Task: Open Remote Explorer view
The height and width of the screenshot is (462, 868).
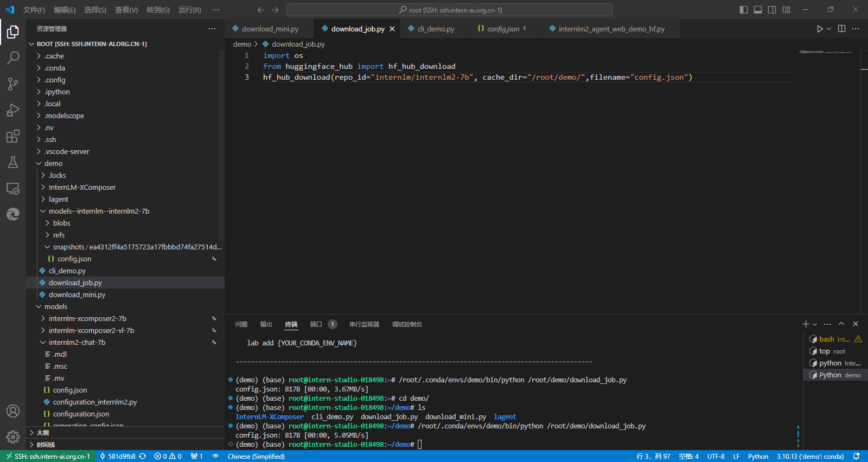Action: coord(13,189)
